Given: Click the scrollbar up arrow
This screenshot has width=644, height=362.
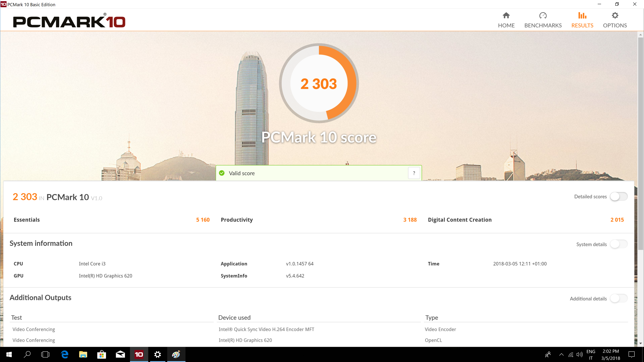Looking at the screenshot, I should point(640,35).
